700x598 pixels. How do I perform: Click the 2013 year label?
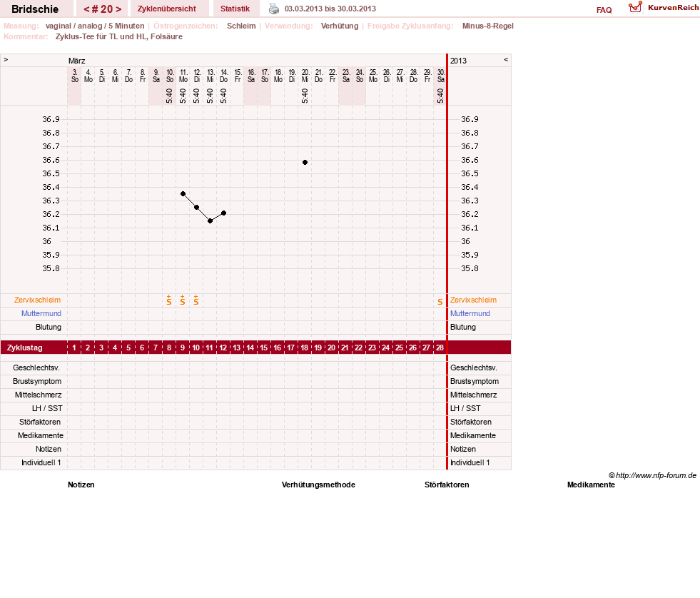pyautogui.click(x=459, y=61)
